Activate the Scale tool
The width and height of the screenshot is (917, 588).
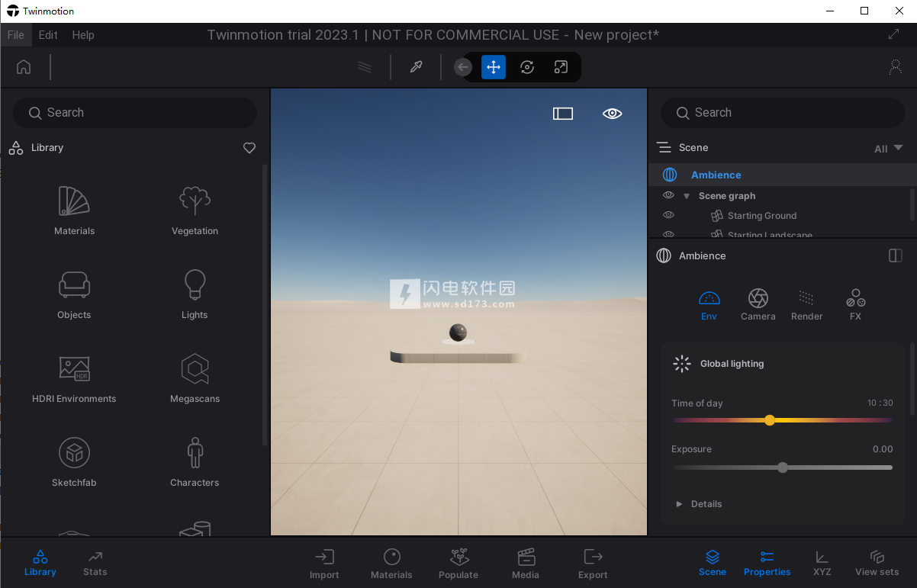[561, 67]
